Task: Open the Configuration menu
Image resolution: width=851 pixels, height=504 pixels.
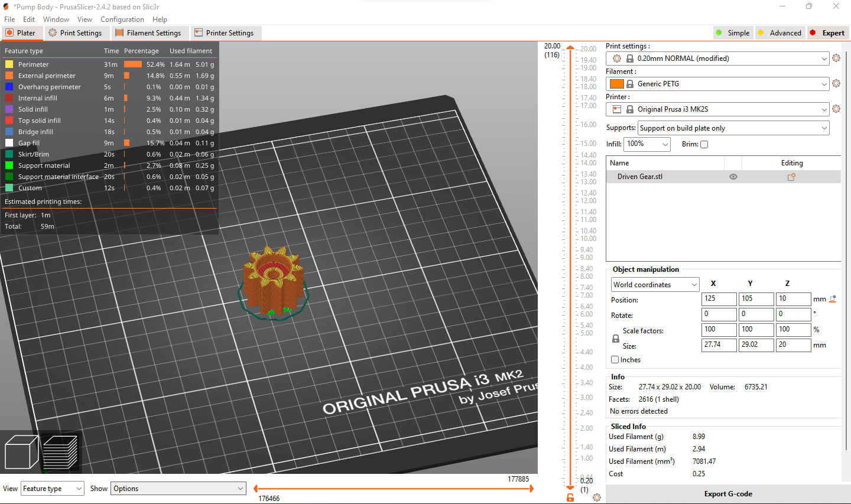Action: [122, 19]
